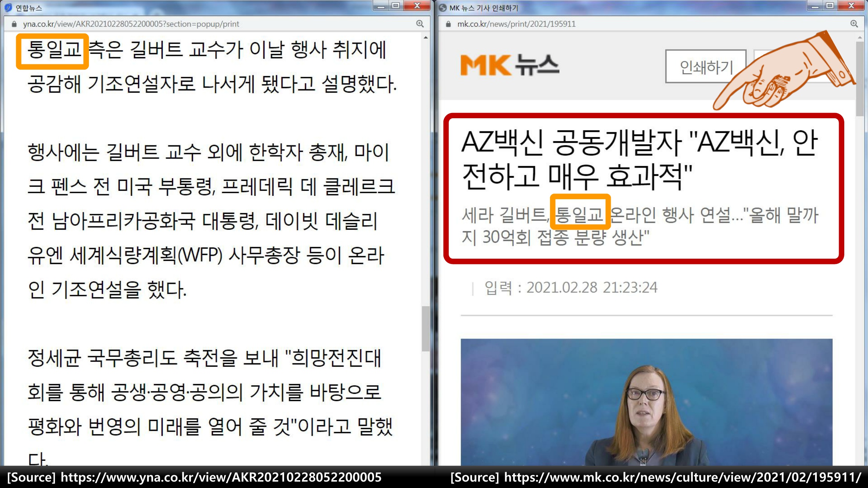Click the scrollbar thumb in MK News window

tap(860, 79)
